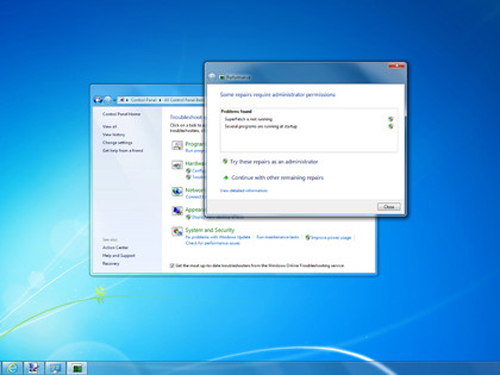Toggle the most up-to-date troubleshooters checkbox

coord(172,266)
